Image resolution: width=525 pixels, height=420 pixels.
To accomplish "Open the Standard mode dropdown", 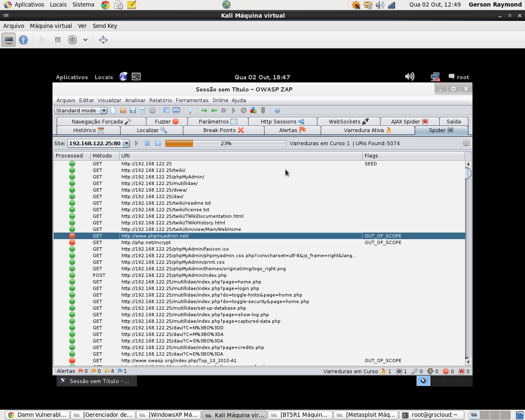I will click(x=81, y=110).
